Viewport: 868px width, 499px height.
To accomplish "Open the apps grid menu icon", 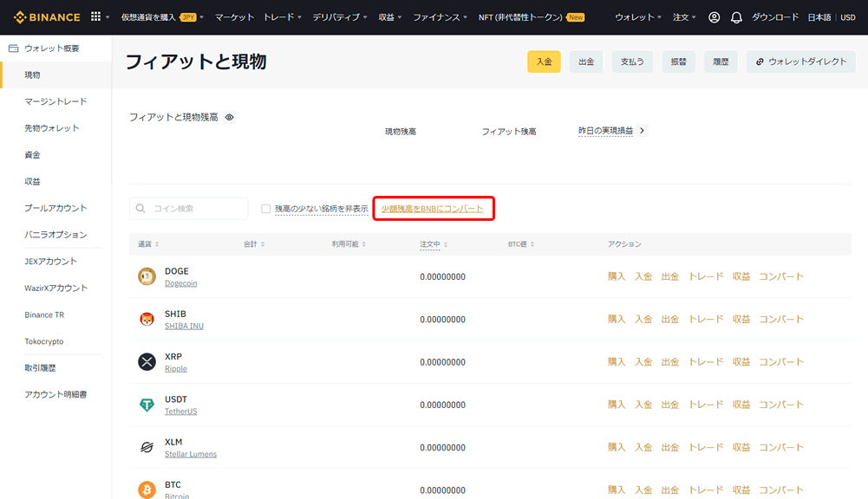I will point(95,16).
